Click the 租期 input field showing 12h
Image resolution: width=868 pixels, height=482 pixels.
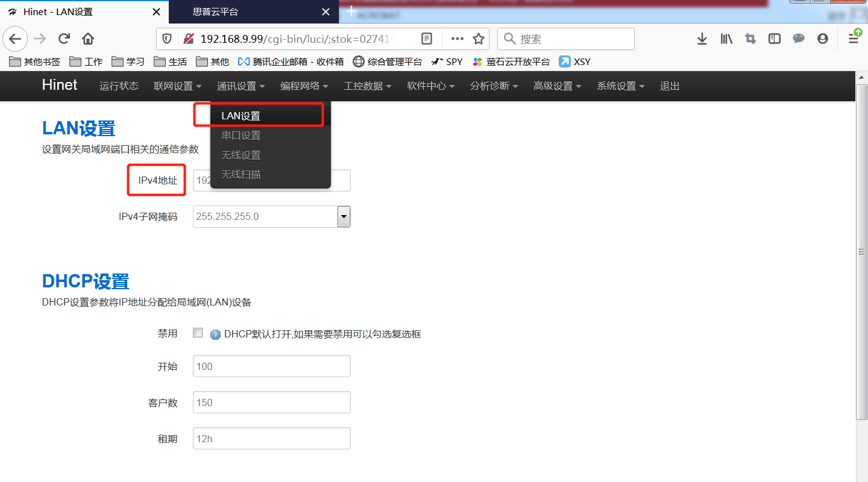pyautogui.click(x=271, y=438)
